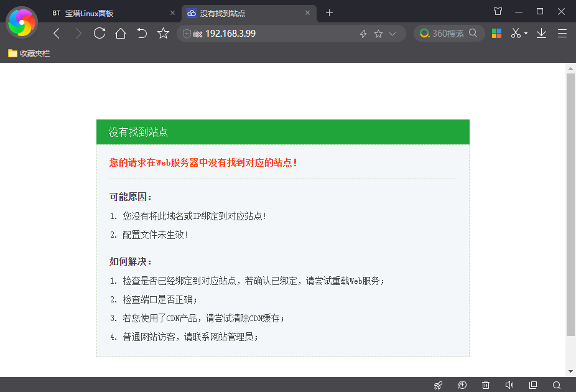Open the hamburger main menu
The image size is (576, 392).
562,34
